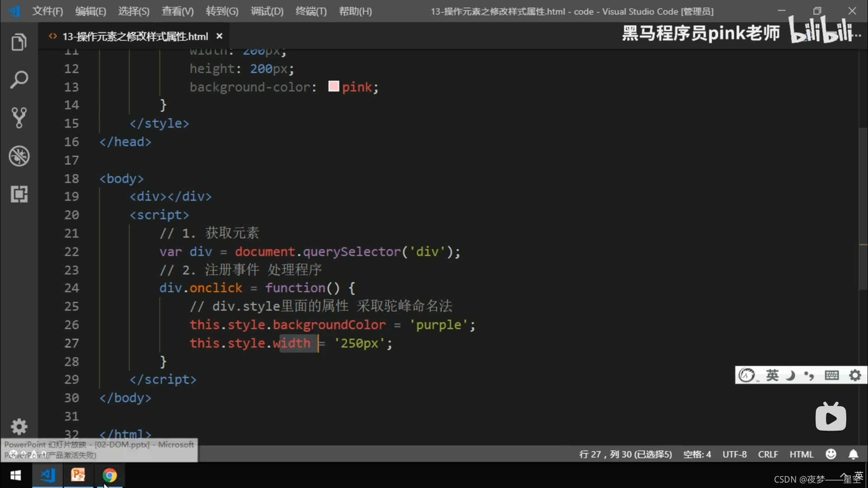Click line number 24 in the gutter
This screenshot has height=488, width=868.
pyautogui.click(x=71, y=288)
